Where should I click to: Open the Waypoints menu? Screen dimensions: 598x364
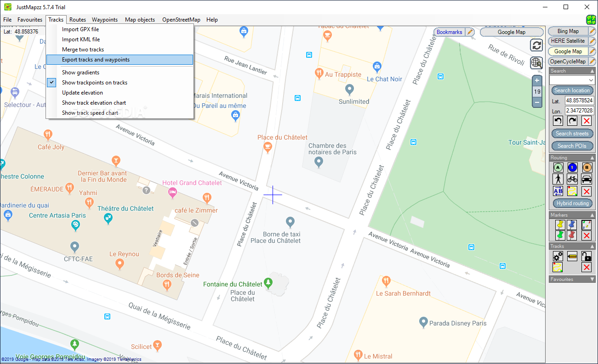[x=105, y=20]
